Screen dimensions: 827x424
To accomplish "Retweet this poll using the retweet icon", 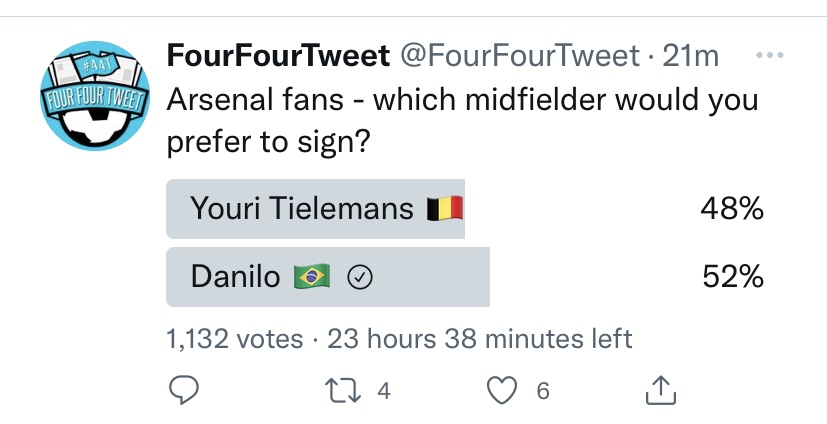I will coord(343,391).
